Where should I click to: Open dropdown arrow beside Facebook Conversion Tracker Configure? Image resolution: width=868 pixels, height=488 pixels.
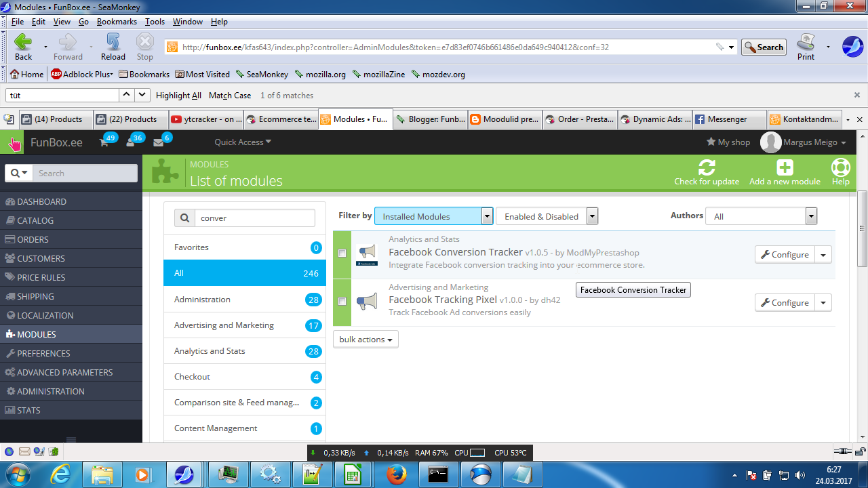coord(823,255)
